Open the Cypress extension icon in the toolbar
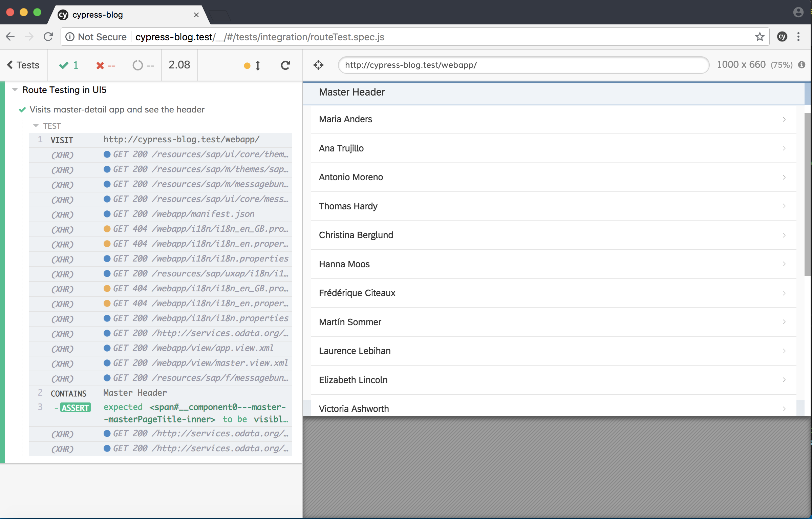The image size is (812, 519). pos(782,37)
